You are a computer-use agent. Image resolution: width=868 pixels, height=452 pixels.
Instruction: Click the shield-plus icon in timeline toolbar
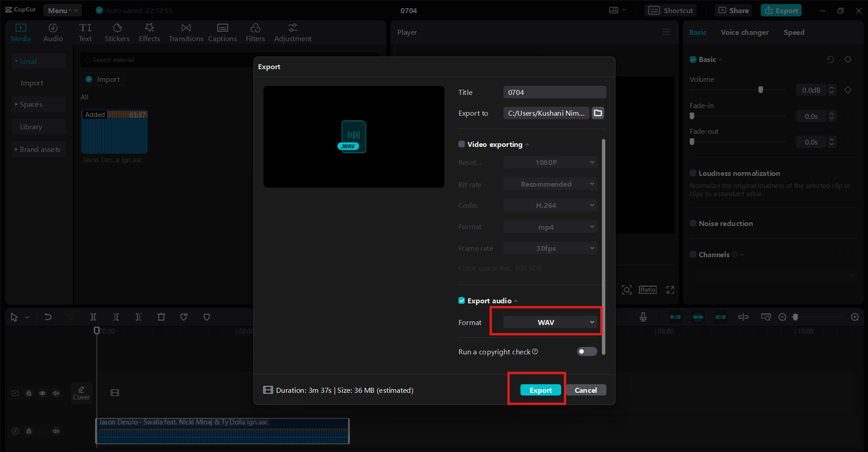(x=184, y=317)
